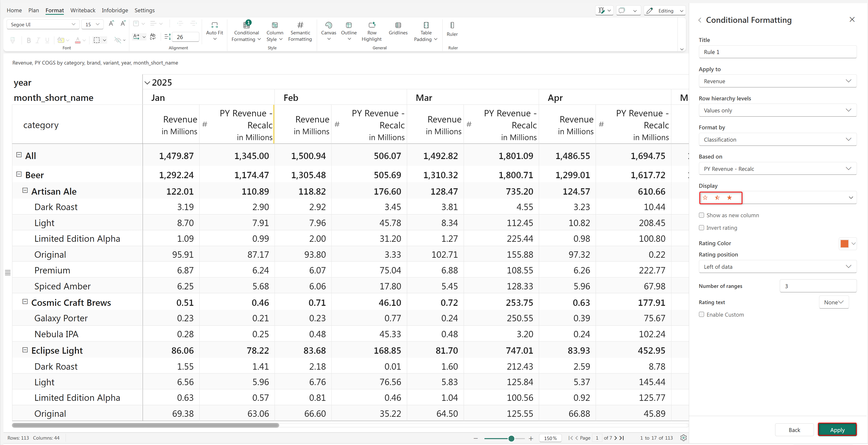Collapse the Artisan Ale row group
Viewport: 868px width, 445px height.
25,190
